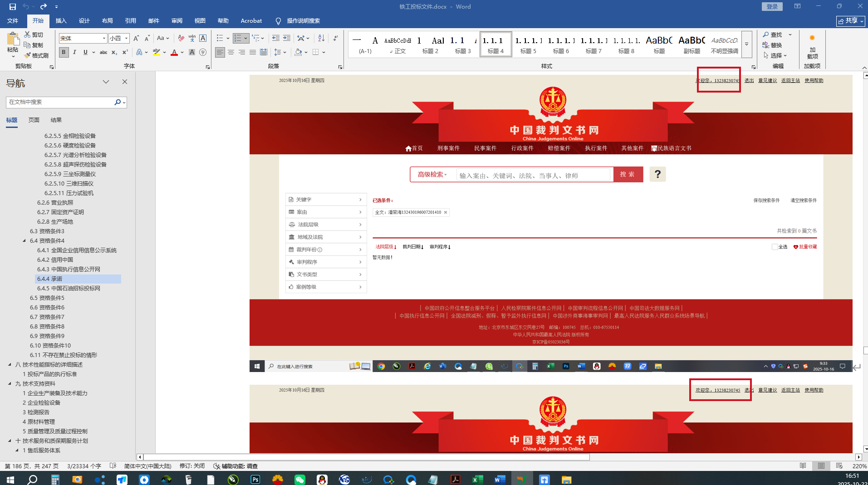This screenshot has height=485, width=868.
Task: Click the 登录 sign-in button
Action: click(772, 6)
